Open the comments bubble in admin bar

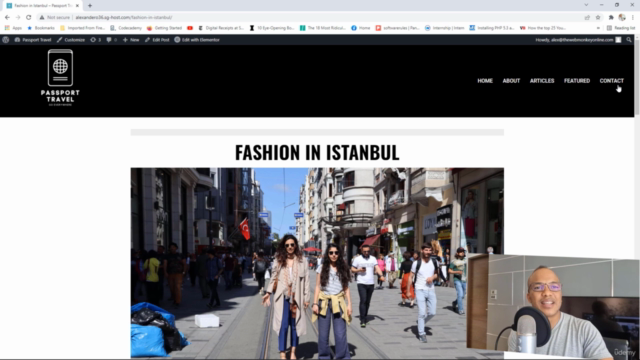111,40
